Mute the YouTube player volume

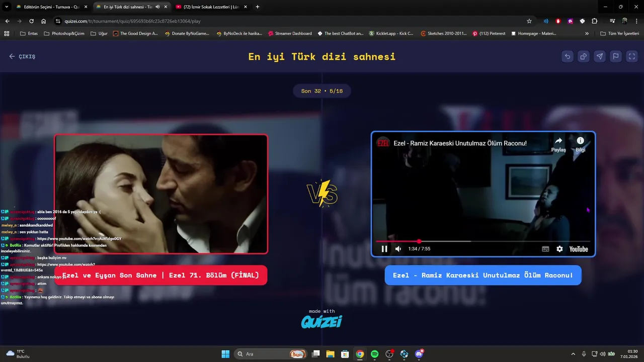tap(398, 249)
